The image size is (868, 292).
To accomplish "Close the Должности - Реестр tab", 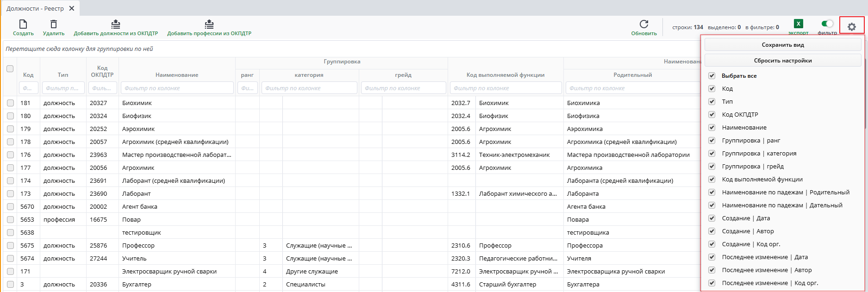I will (72, 8).
